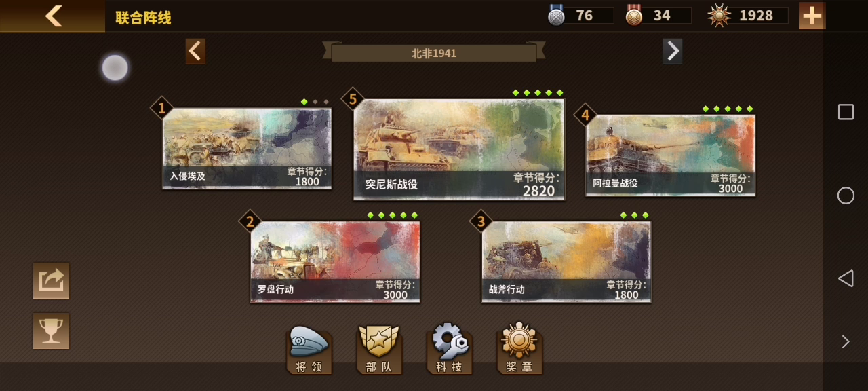Select the 战斧行动 mission card
The image size is (868, 391).
[x=566, y=261]
